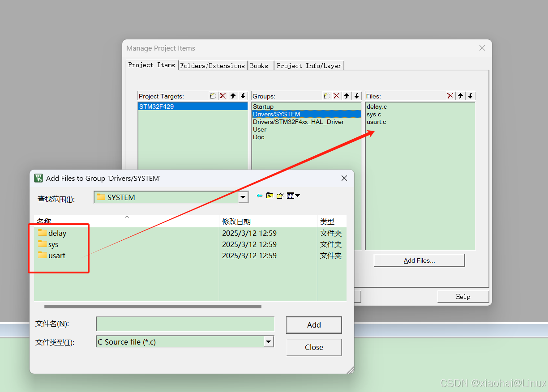Open the sys folder
Image resolution: width=548 pixels, height=392 pixels.
[x=48, y=244]
